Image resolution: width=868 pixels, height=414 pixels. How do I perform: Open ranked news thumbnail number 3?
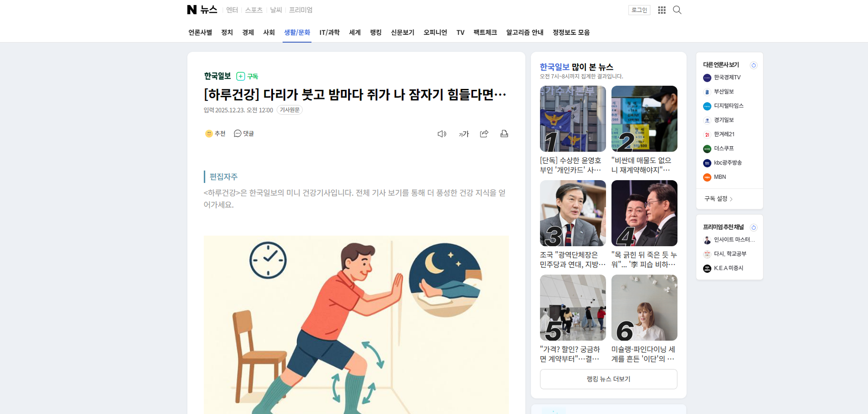click(573, 213)
